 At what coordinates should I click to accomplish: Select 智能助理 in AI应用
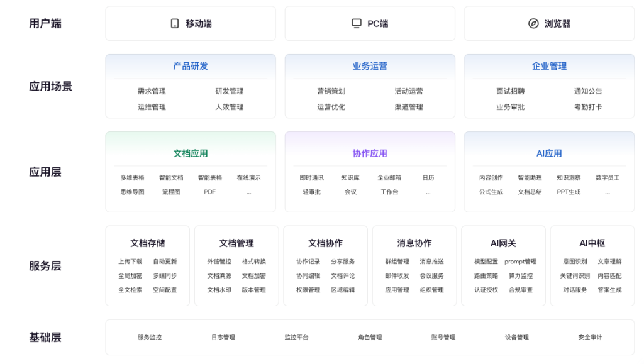[x=530, y=178]
